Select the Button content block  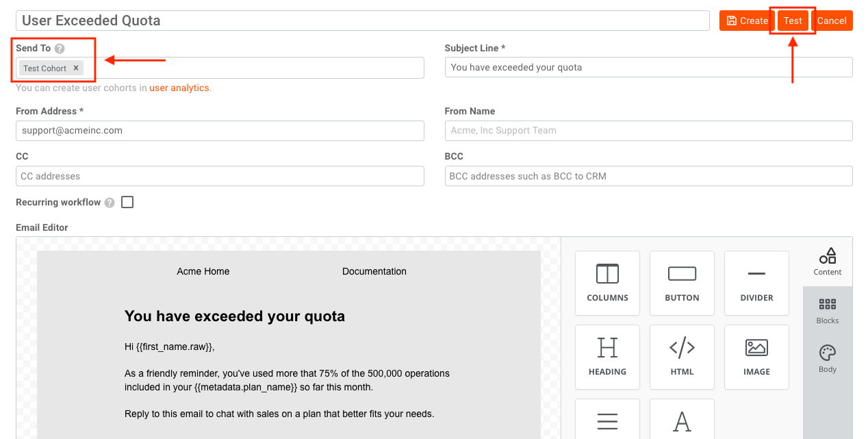(x=682, y=283)
